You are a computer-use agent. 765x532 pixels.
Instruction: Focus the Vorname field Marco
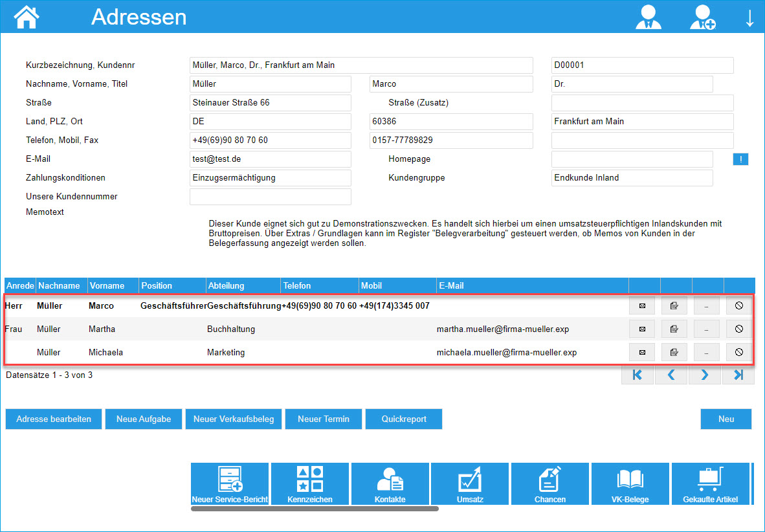coord(451,84)
